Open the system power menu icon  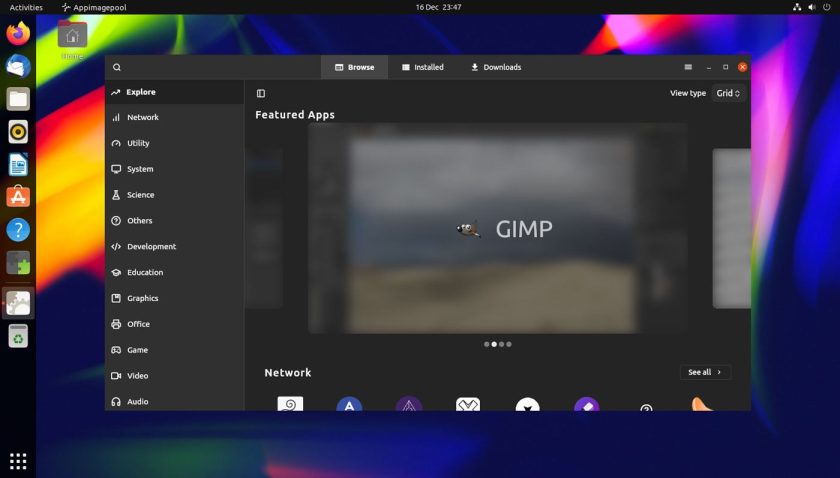(x=827, y=7)
